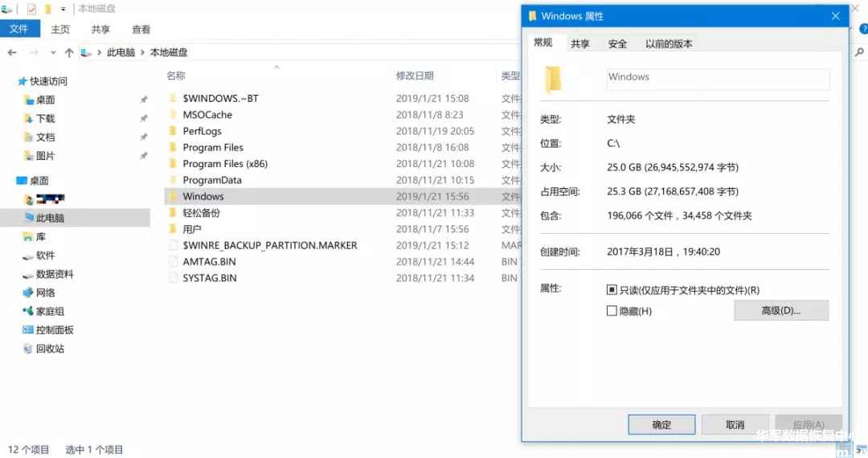Sort by the 修改日期 column header
868x458 pixels.
click(415, 76)
